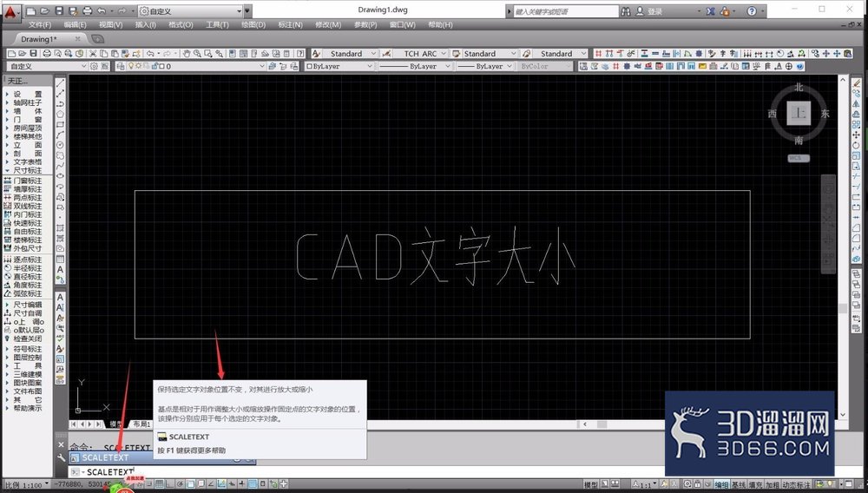The image size is (868, 493).
Task: Click the Multileader Style icon before last Standard
Action: tap(527, 54)
